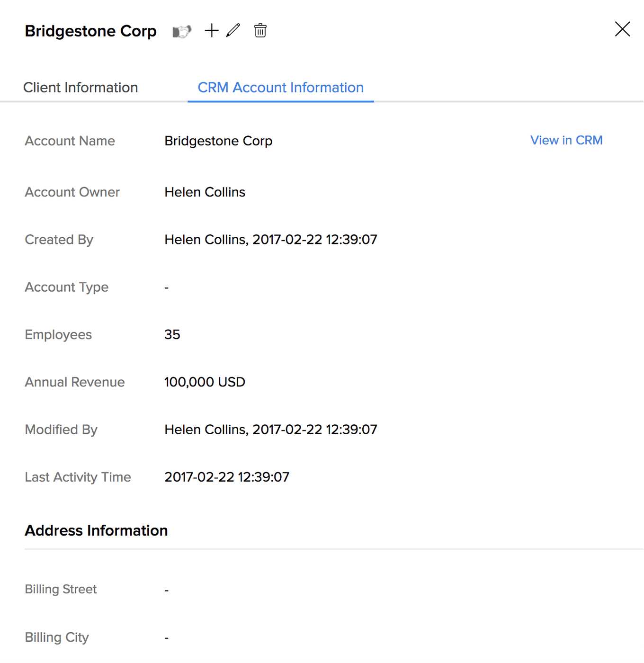644x663 pixels.
Task: Click the Last Activity Time label
Action: point(78,477)
